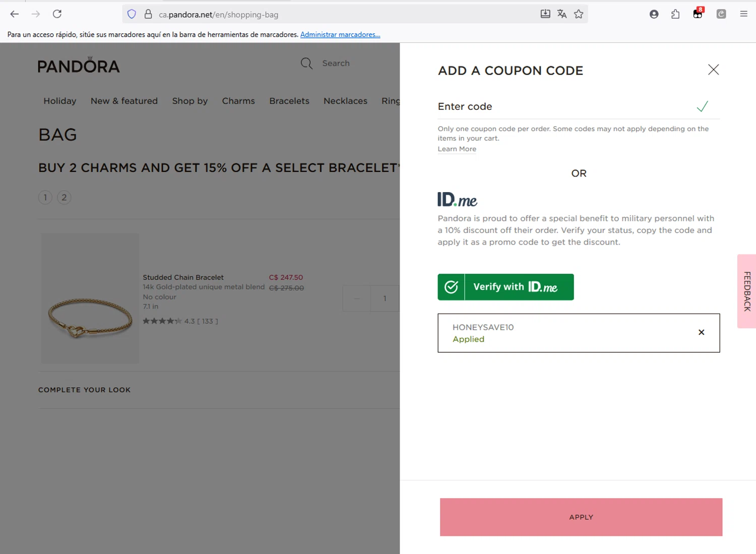Screen dimensions: 756x554
Task: Bookmark this page with the star icon
Action: 579,14
